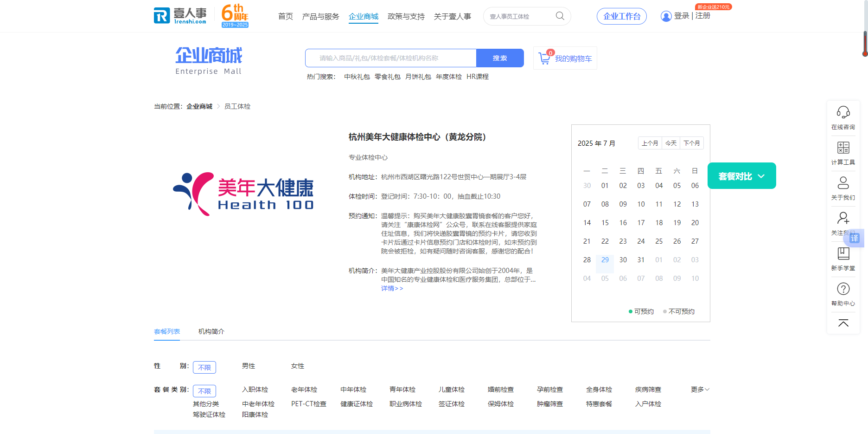Select July 31 in calendar
This screenshot has height=434, width=868.
click(x=641, y=260)
